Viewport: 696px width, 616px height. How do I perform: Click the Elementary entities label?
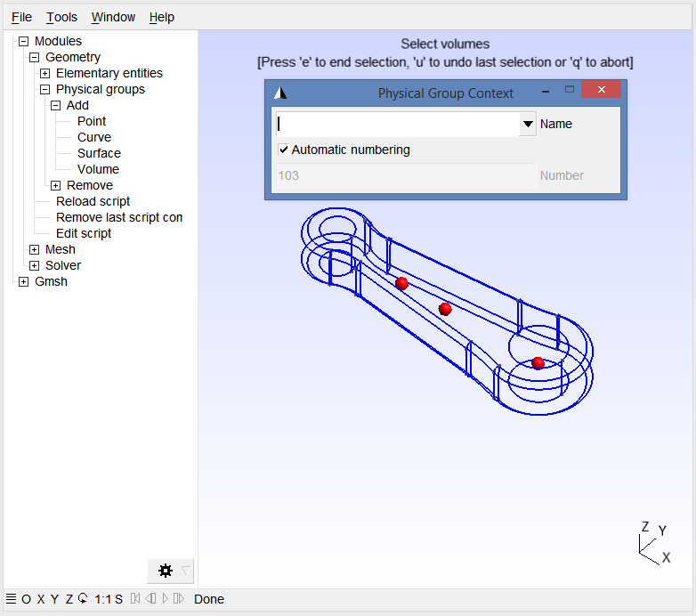click(x=109, y=73)
